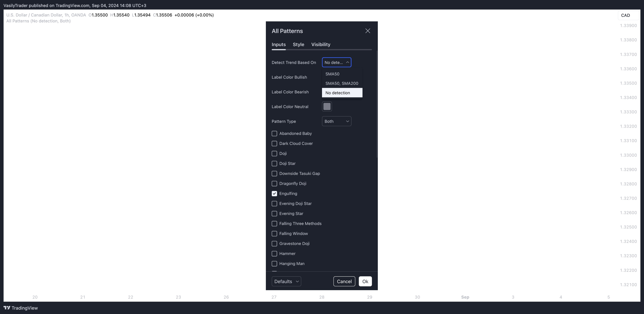Check the Doji pattern box

click(274, 153)
